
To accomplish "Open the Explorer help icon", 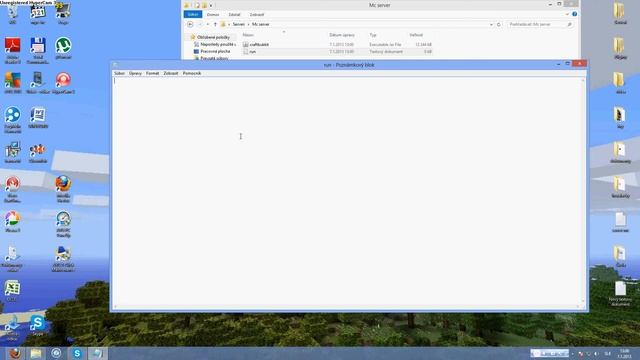I will point(574,14).
